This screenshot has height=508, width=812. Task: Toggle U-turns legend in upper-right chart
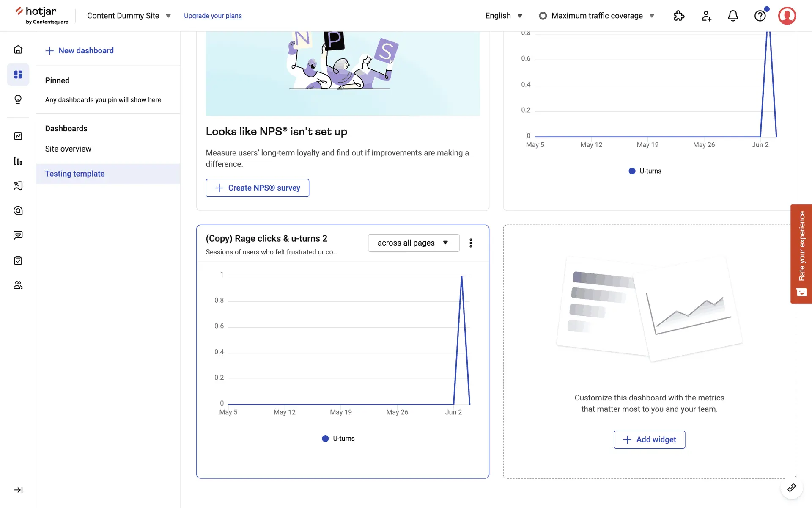[645, 171]
